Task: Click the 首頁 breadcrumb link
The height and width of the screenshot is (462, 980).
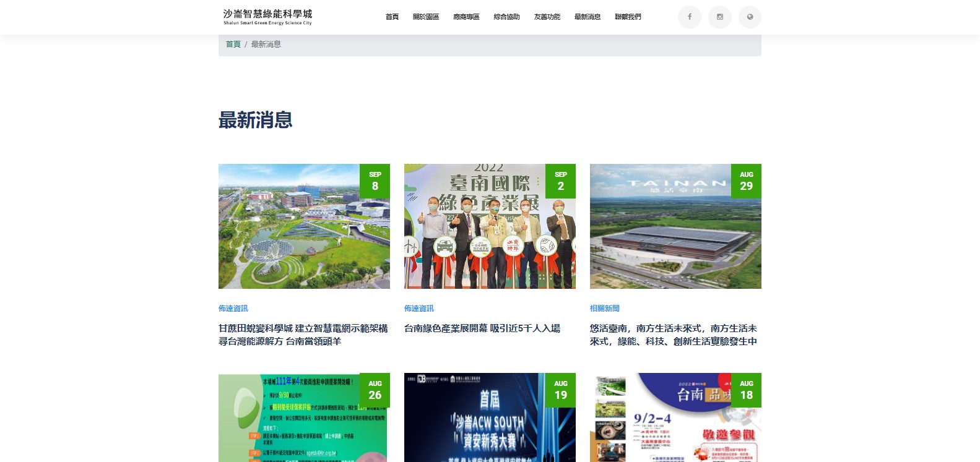Action: 233,45
